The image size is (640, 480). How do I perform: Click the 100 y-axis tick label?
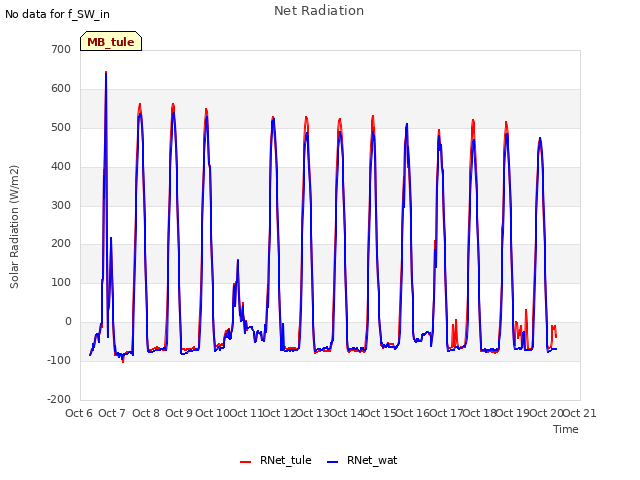point(61,282)
